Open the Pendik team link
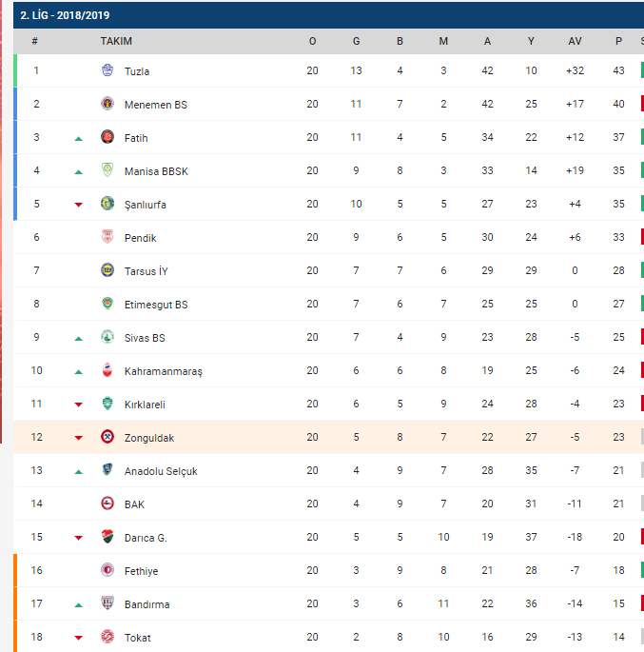The width and height of the screenshot is (644, 652). point(140,238)
